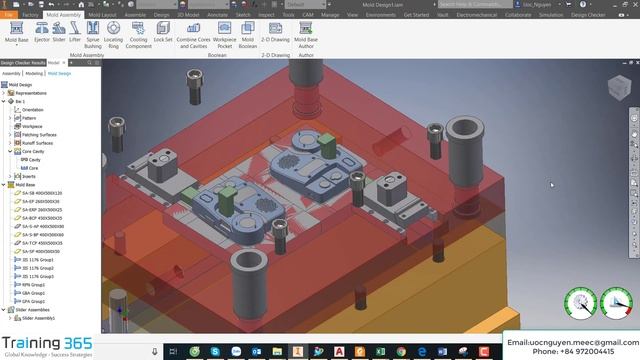Select the GPA Group1 item
Viewport: 640px width, 360px height.
33,301
